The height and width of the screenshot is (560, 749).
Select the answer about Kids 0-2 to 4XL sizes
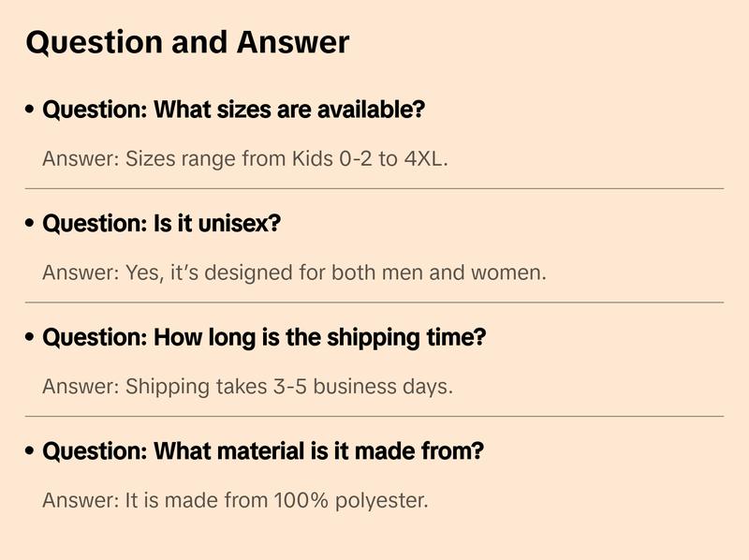pyautogui.click(x=245, y=158)
